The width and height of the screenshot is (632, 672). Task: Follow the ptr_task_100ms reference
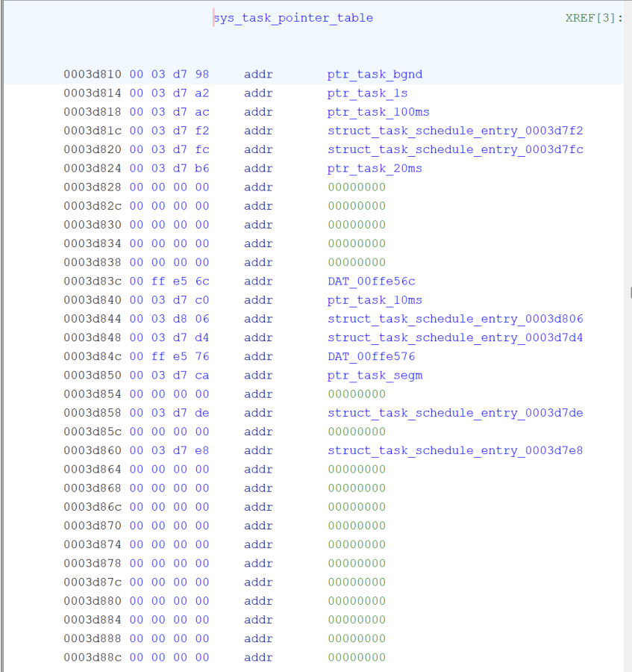(378, 112)
